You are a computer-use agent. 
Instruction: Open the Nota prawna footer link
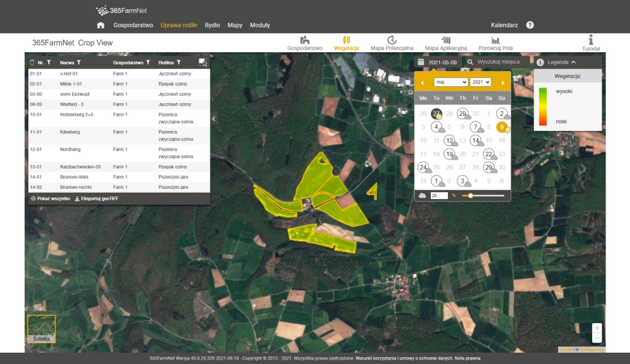tap(467, 358)
